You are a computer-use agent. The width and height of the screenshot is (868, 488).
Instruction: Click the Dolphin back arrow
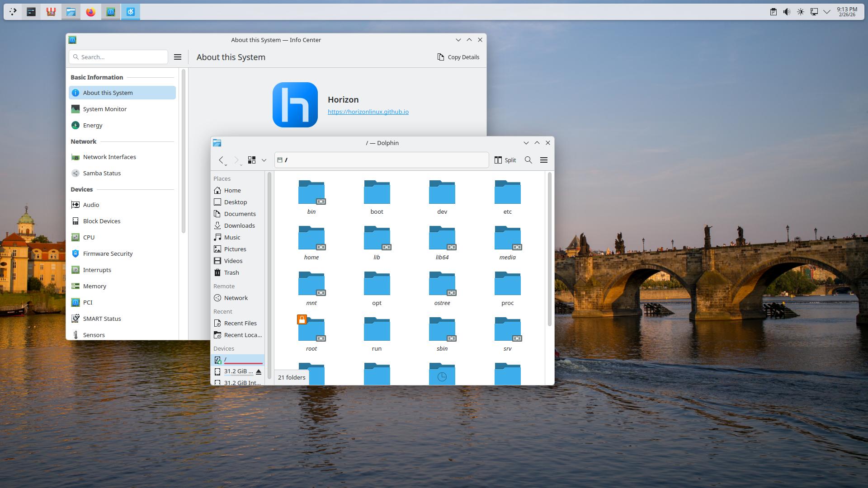[221, 160]
